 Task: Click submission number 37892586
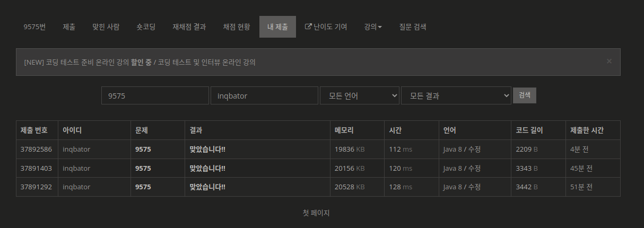coord(36,150)
